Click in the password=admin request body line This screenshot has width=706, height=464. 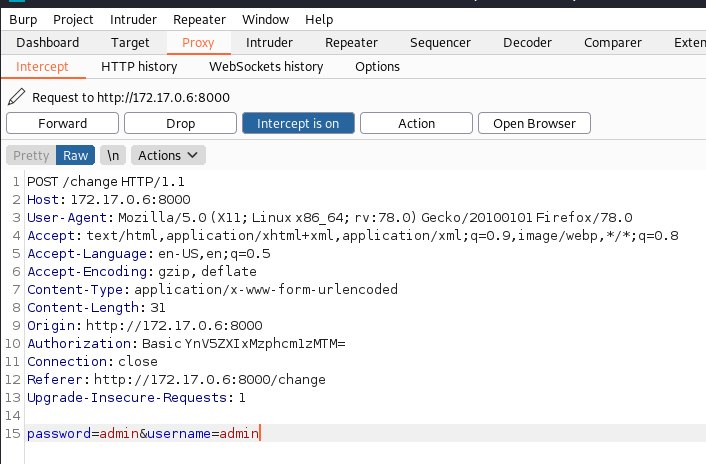click(366, 433)
